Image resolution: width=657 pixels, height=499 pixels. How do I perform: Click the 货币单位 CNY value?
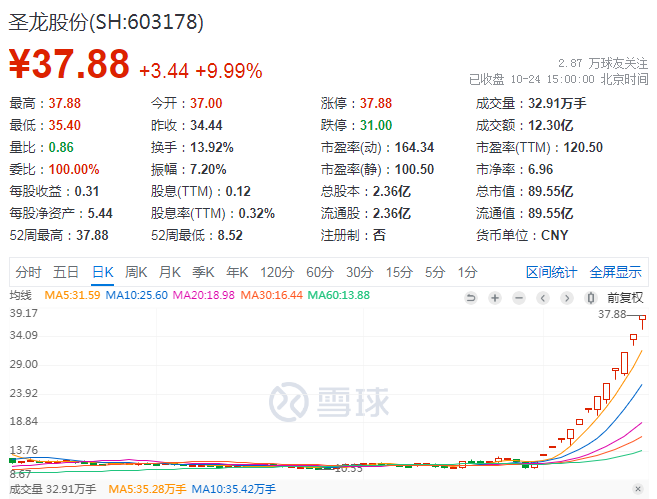(x=554, y=235)
